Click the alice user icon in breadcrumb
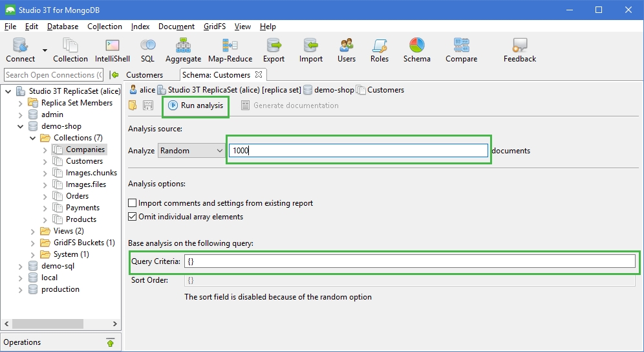644x352 pixels. click(x=133, y=90)
